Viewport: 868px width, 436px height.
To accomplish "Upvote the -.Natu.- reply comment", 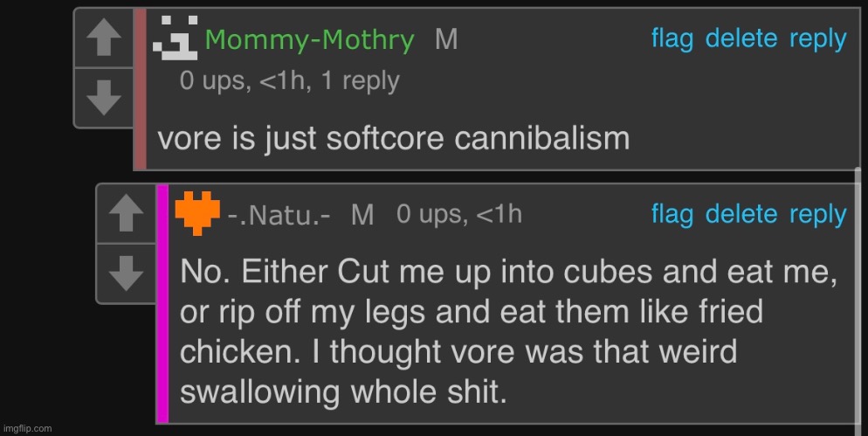I will (127, 214).
